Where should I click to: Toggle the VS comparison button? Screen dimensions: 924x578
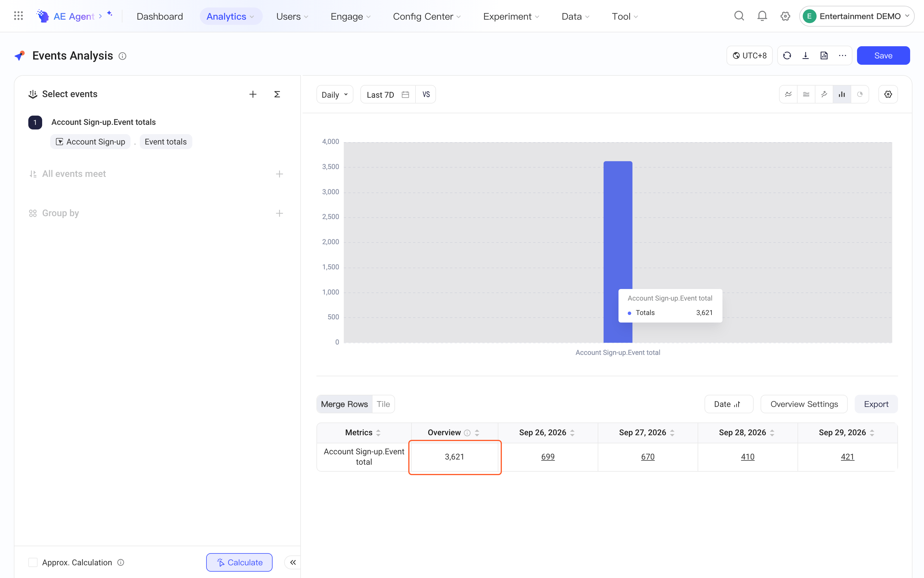tap(426, 95)
